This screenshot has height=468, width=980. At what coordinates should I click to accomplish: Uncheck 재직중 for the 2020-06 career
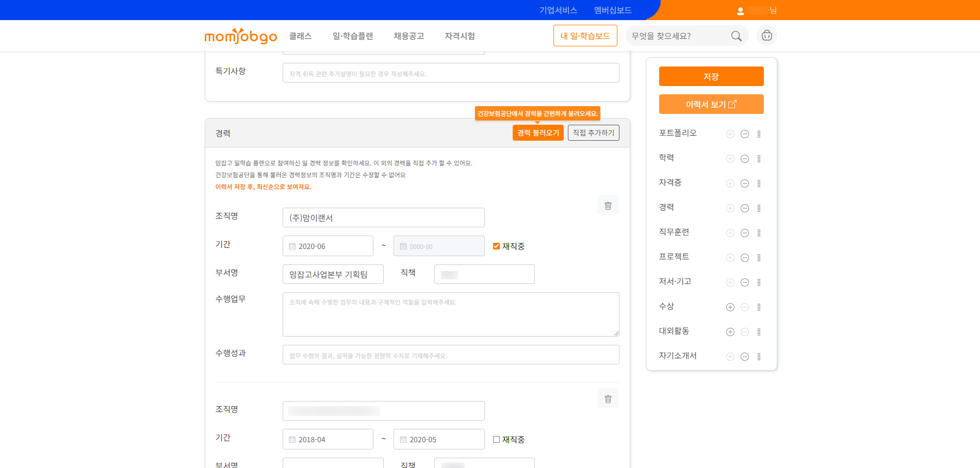[496, 246]
